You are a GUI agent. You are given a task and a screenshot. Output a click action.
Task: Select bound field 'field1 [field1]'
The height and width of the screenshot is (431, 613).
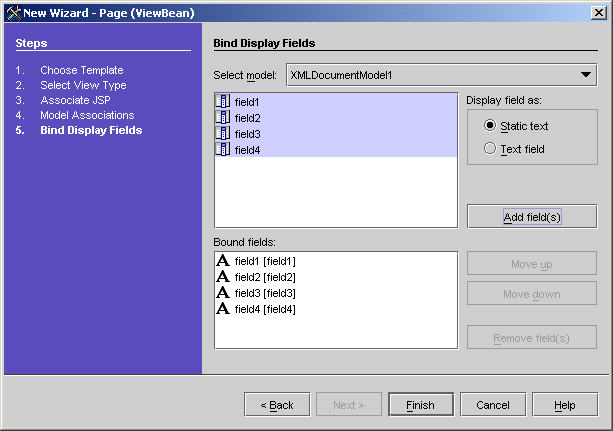pos(336,261)
